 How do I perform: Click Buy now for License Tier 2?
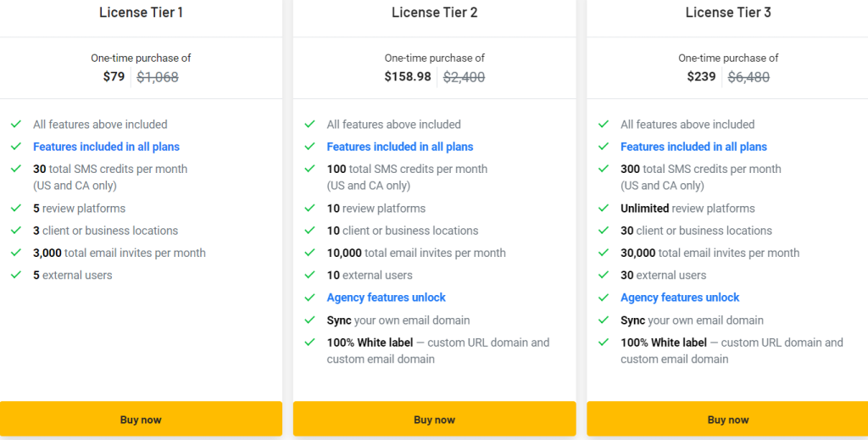point(435,419)
